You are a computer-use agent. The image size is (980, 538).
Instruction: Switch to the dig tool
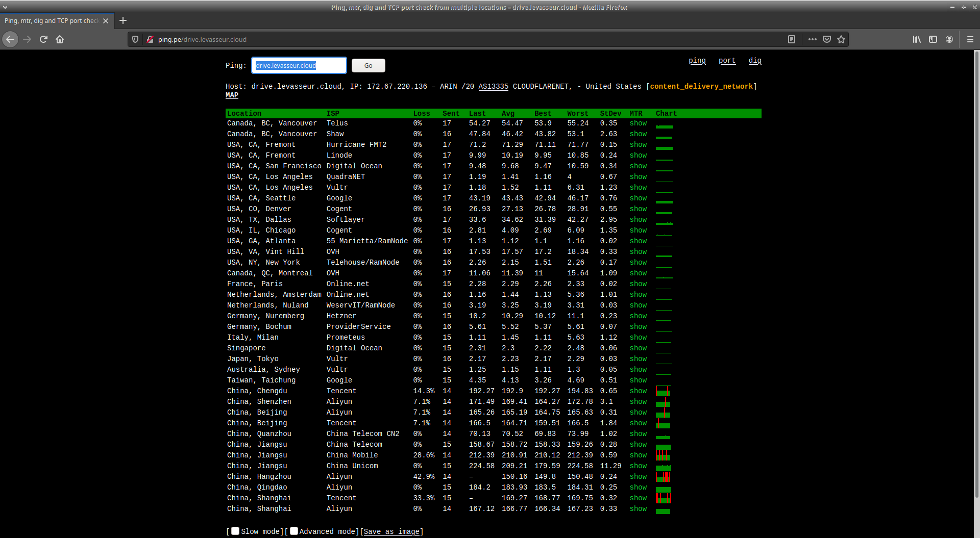pyautogui.click(x=755, y=61)
